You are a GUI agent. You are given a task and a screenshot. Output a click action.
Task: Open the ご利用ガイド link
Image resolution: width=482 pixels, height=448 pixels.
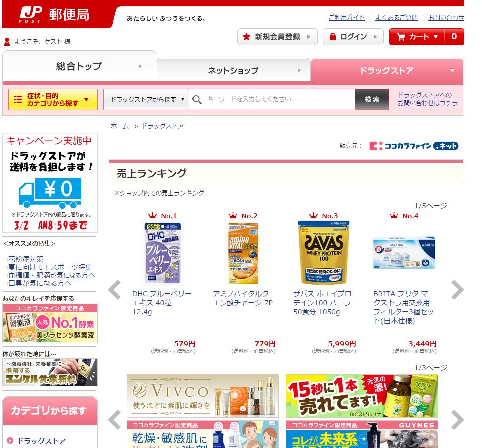pos(347,18)
